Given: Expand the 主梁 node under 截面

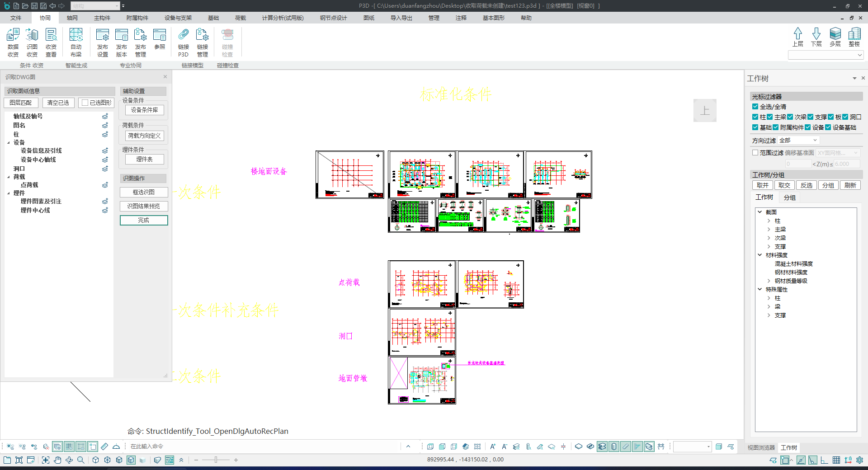Looking at the screenshot, I should coord(769,230).
